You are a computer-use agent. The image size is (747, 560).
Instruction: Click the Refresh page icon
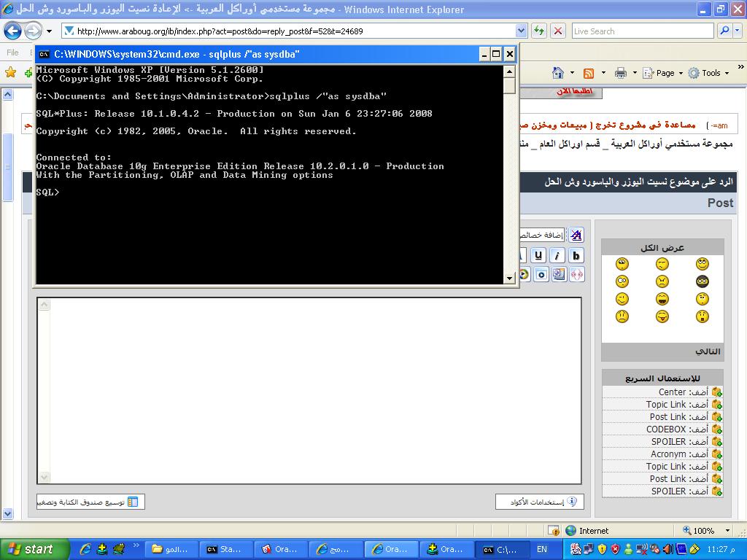tap(539, 31)
